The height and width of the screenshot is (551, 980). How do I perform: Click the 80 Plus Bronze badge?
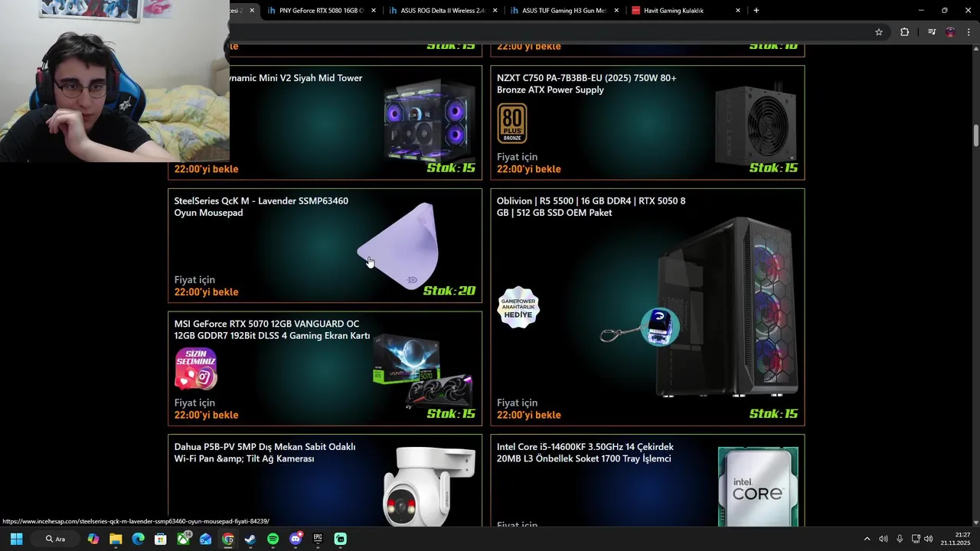[512, 123]
